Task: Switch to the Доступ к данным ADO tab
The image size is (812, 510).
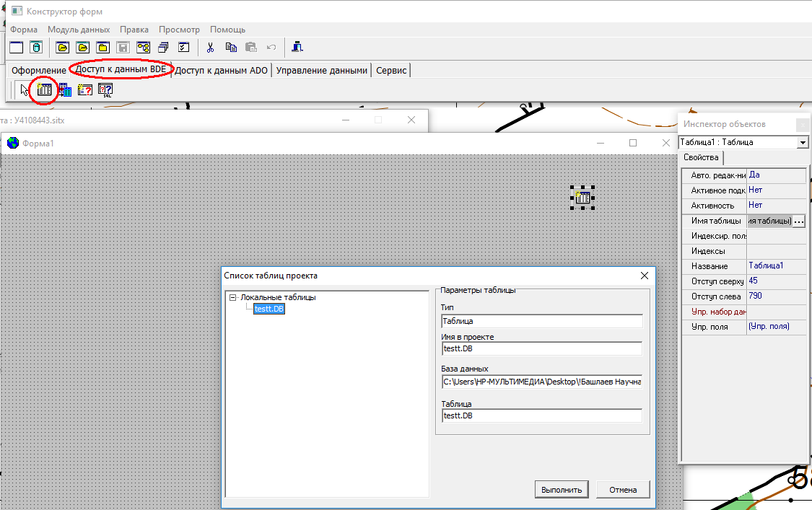Action: [221, 71]
